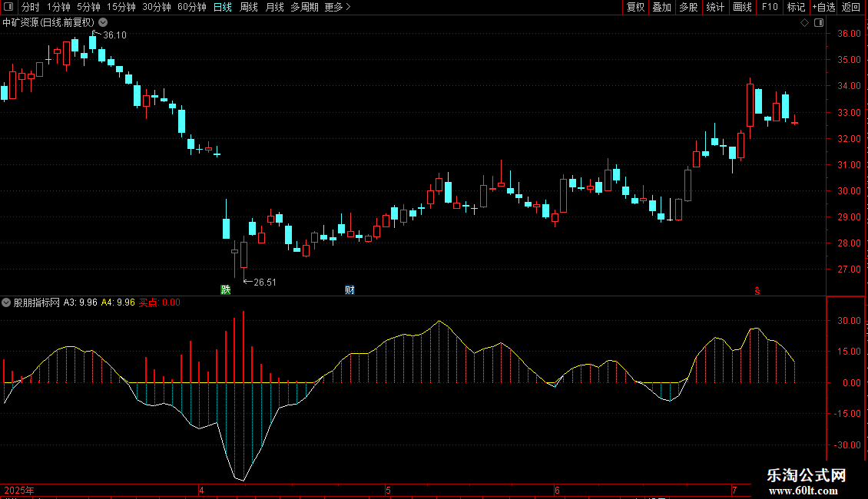Click the 26.51 low price label
This screenshot has width=868, height=499.
click(x=264, y=283)
